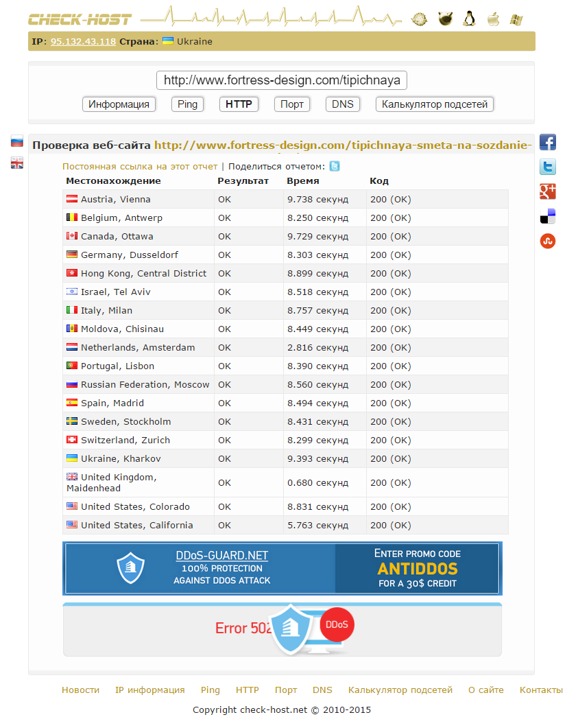Screen dimensions: 578x728
Task: Click the StumbleUpon share icon
Action: tap(547, 241)
